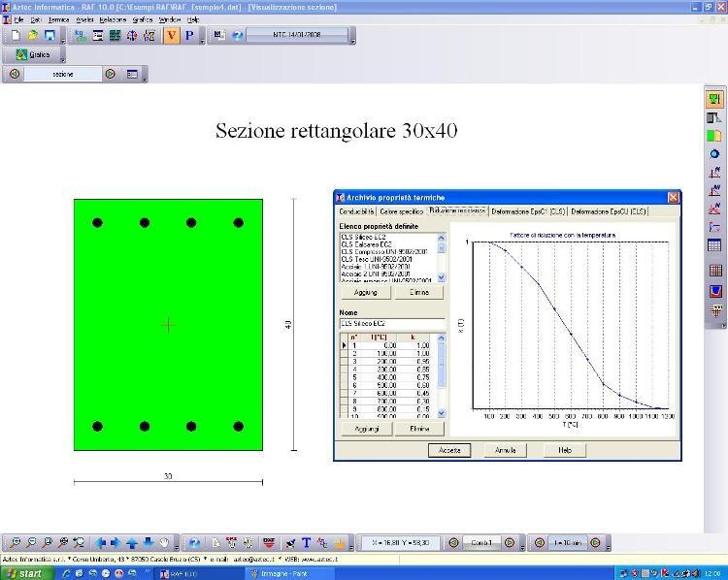This screenshot has width=728, height=580.
Task: Go to next view after 'sezione'
Action: (110, 74)
